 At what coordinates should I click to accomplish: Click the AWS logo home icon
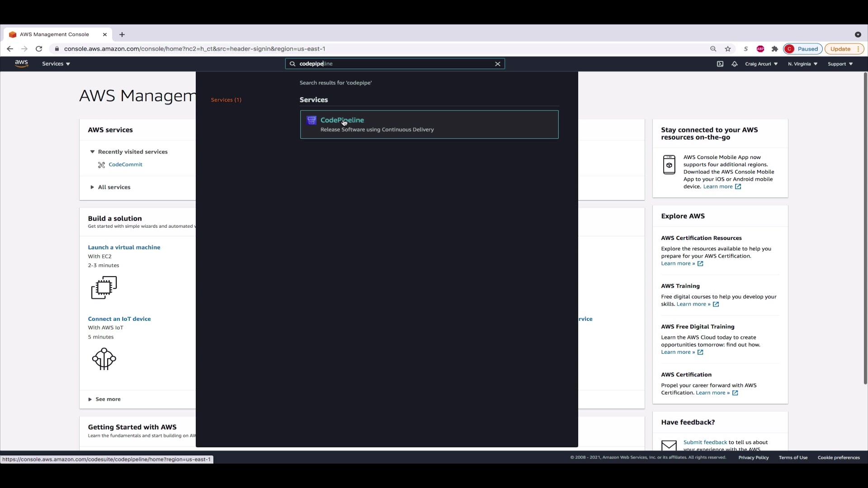pyautogui.click(x=21, y=64)
